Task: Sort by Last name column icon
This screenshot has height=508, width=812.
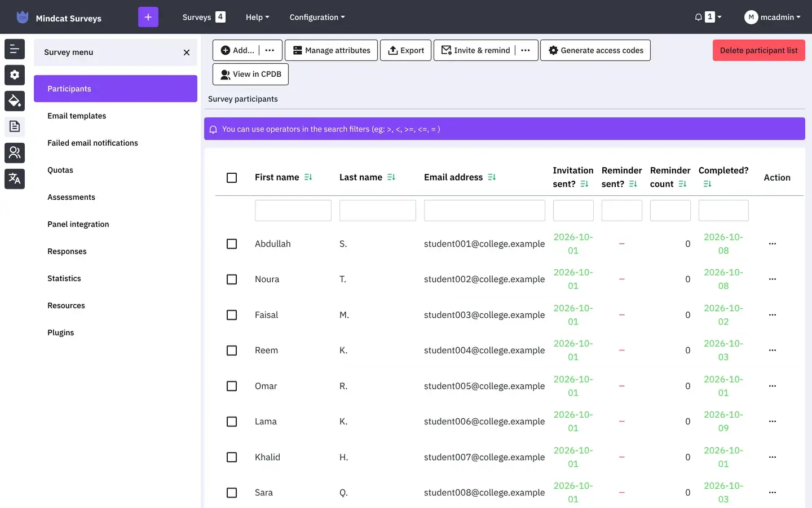Action: click(391, 177)
